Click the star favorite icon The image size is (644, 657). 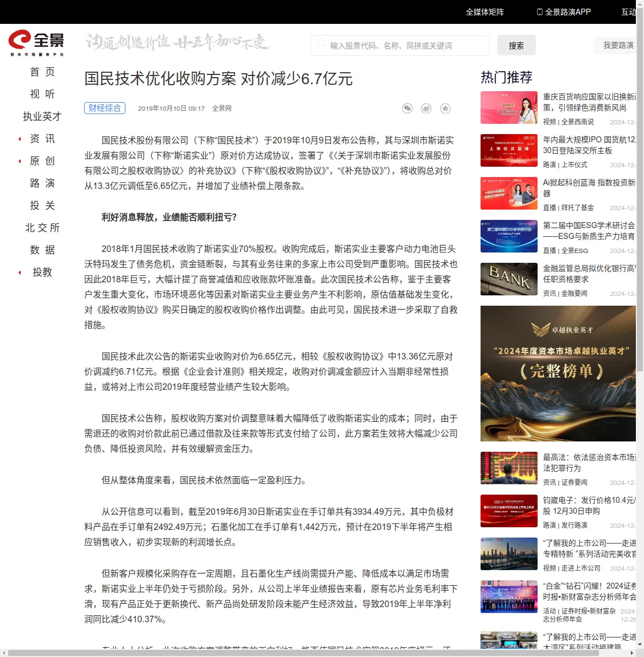point(445,109)
